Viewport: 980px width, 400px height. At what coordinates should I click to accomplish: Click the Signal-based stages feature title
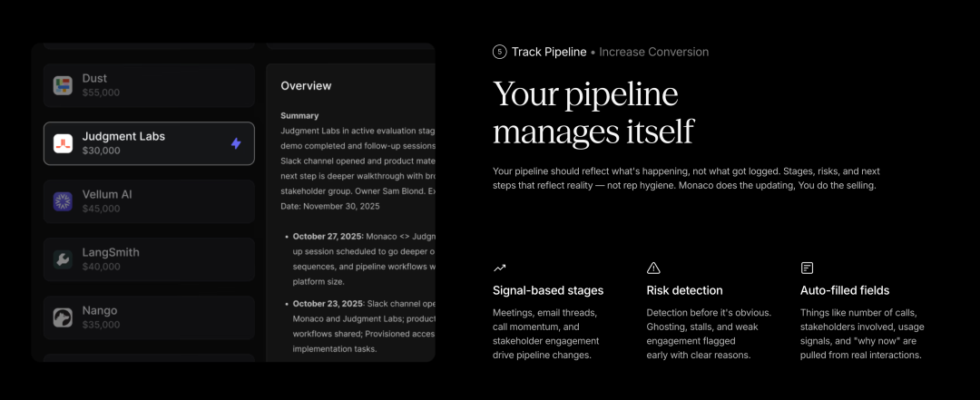[548, 290]
